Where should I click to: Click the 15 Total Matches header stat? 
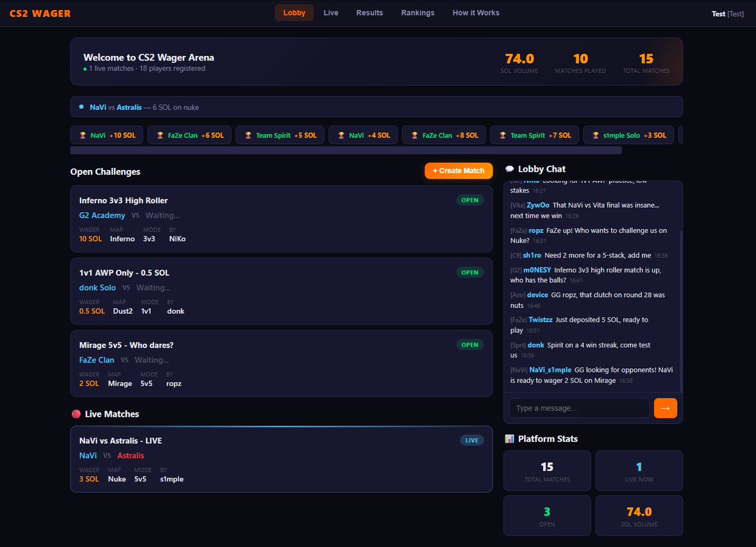click(x=646, y=62)
